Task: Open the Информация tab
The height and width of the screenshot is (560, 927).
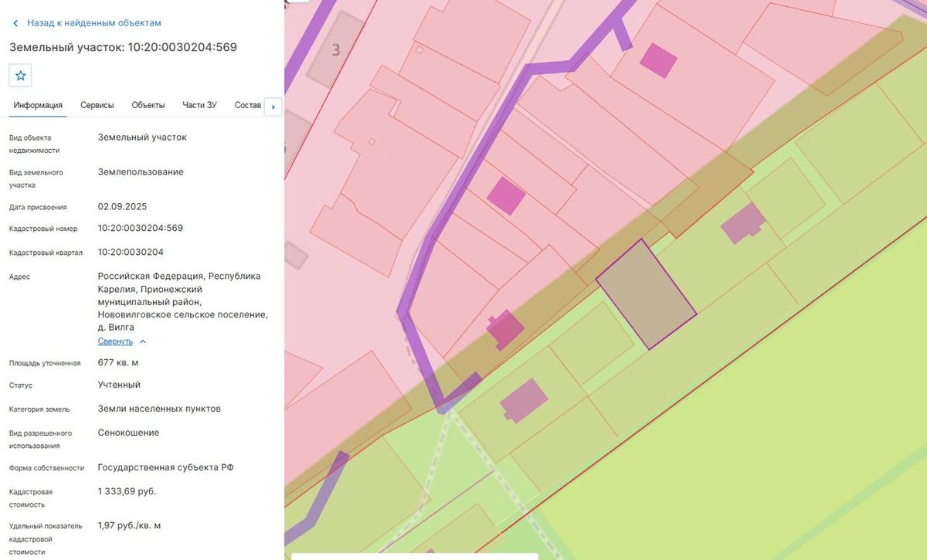Action: (38, 105)
